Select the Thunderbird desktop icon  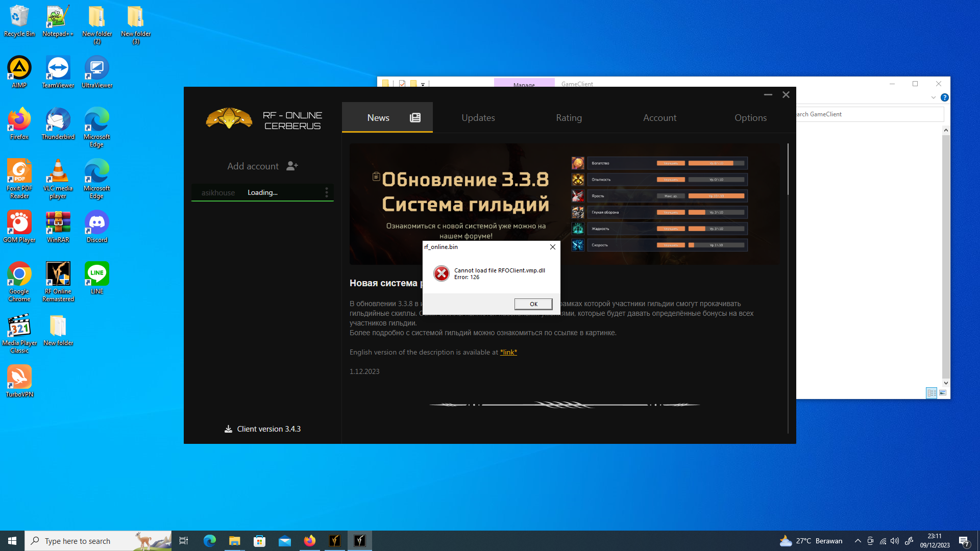(x=58, y=124)
